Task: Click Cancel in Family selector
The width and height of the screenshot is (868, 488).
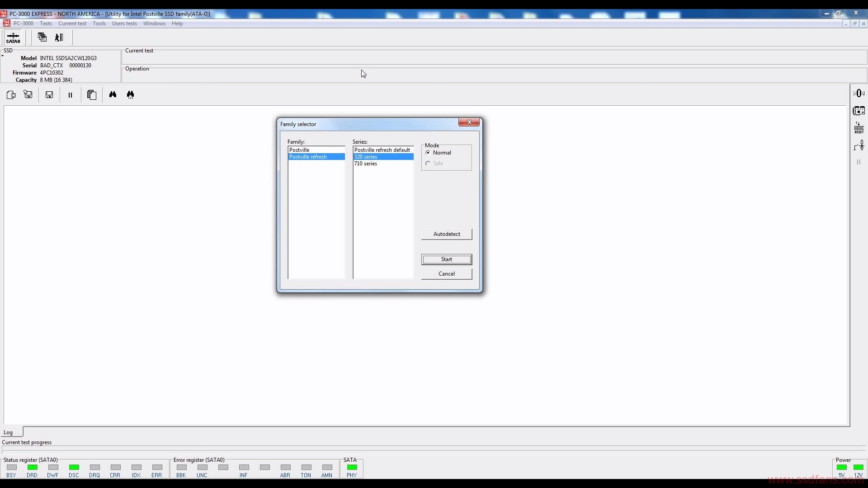Action: pos(447,274)
